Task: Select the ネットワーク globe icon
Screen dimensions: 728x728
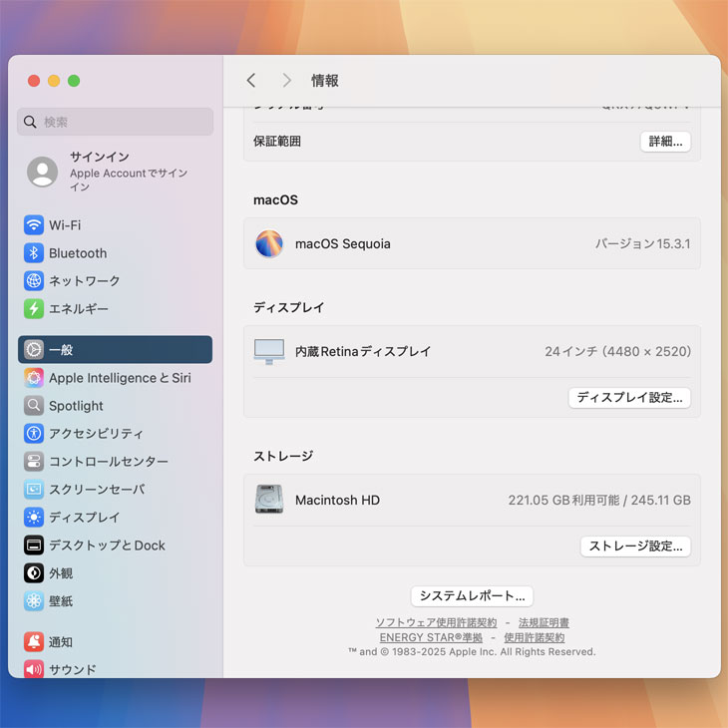Action: click(x=34, y=281)
